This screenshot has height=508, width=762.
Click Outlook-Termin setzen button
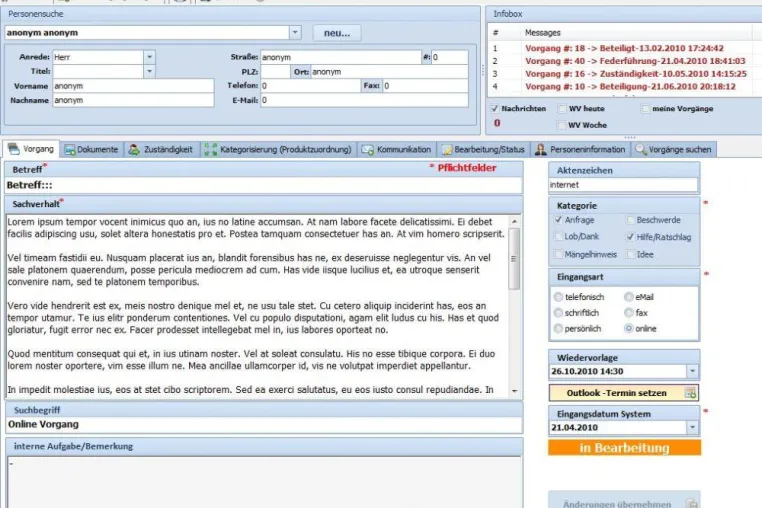pyautogui.click(x=624, y=393)
